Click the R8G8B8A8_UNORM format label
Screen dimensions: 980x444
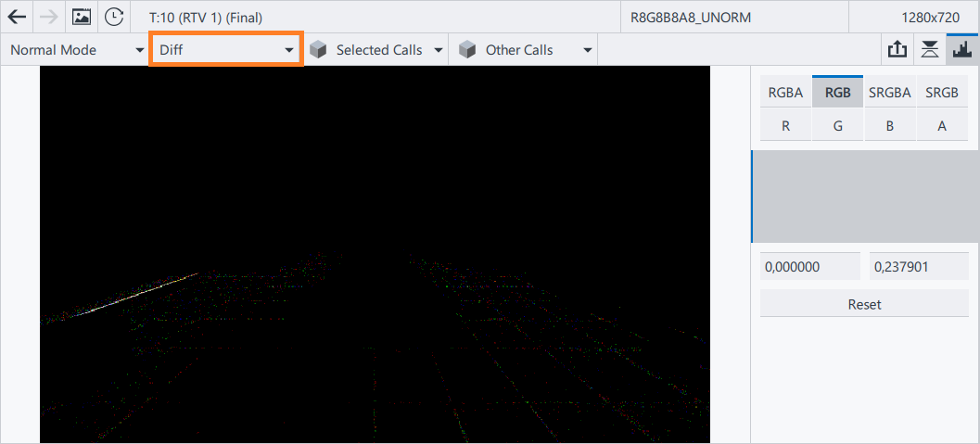pos(691,18)
